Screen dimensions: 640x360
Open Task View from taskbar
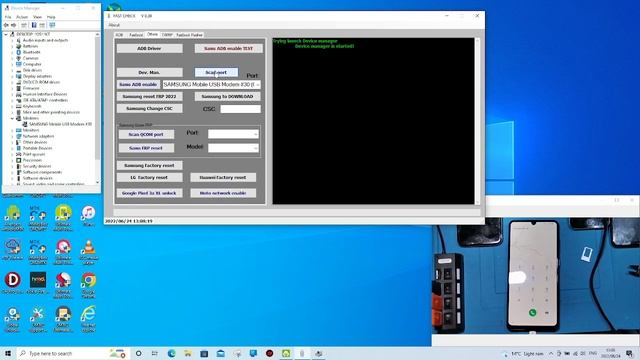[155, 353]
